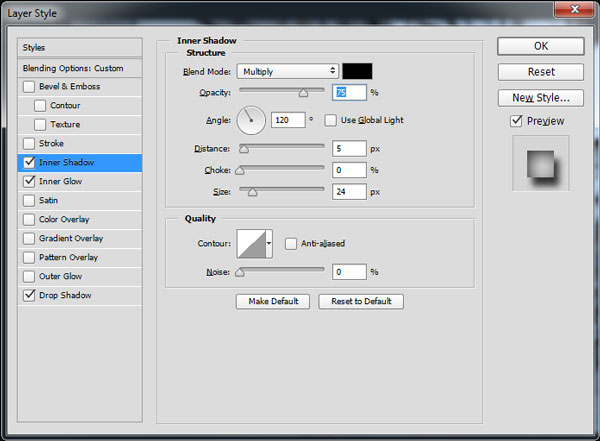Click the style preview thumbnail

(x=541, y=163)
